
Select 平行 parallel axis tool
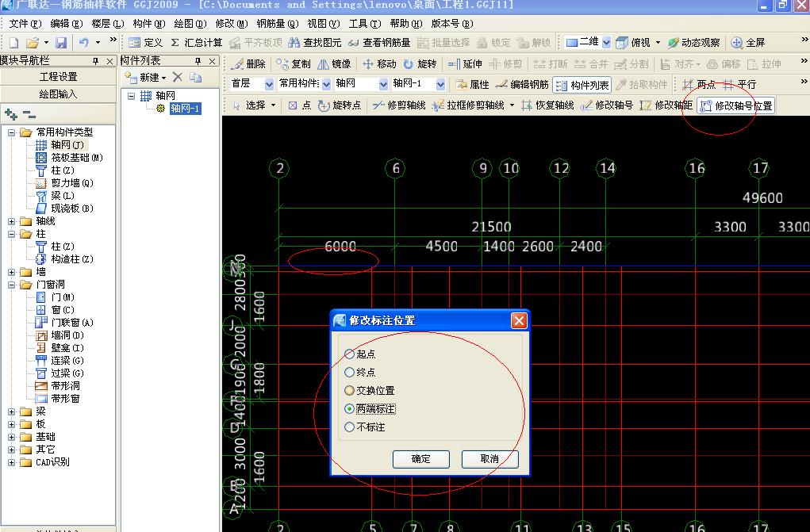point(739,84)
